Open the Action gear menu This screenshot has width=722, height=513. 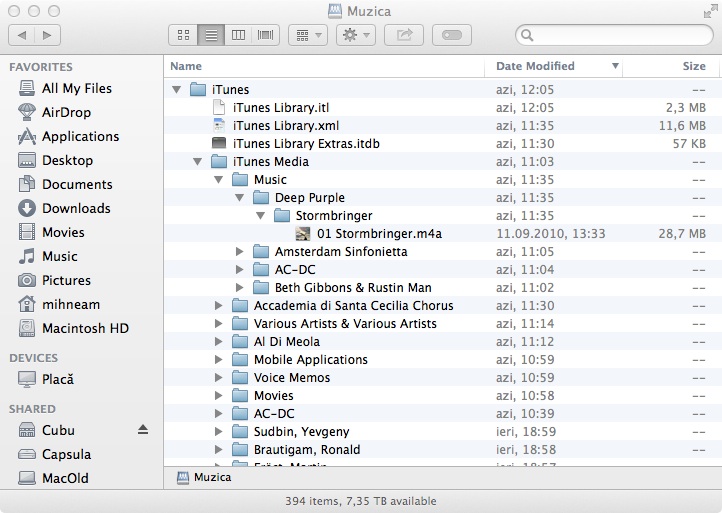[x=356, y=35]
